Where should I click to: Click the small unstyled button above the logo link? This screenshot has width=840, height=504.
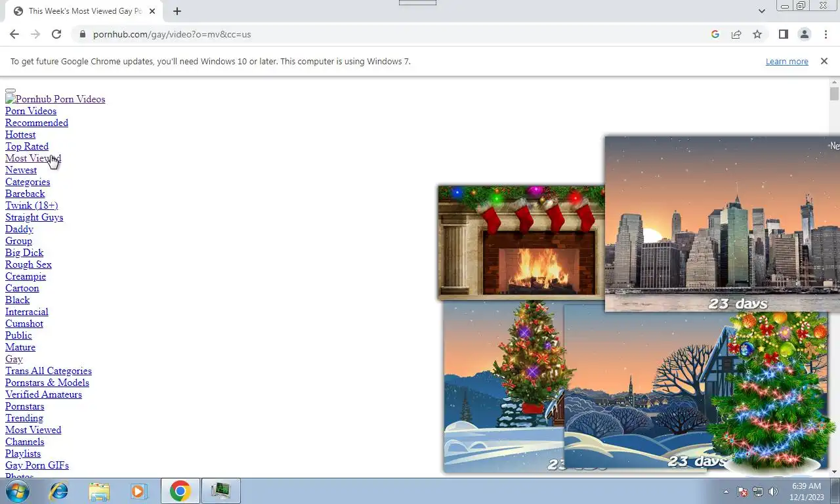coord(10,91)
